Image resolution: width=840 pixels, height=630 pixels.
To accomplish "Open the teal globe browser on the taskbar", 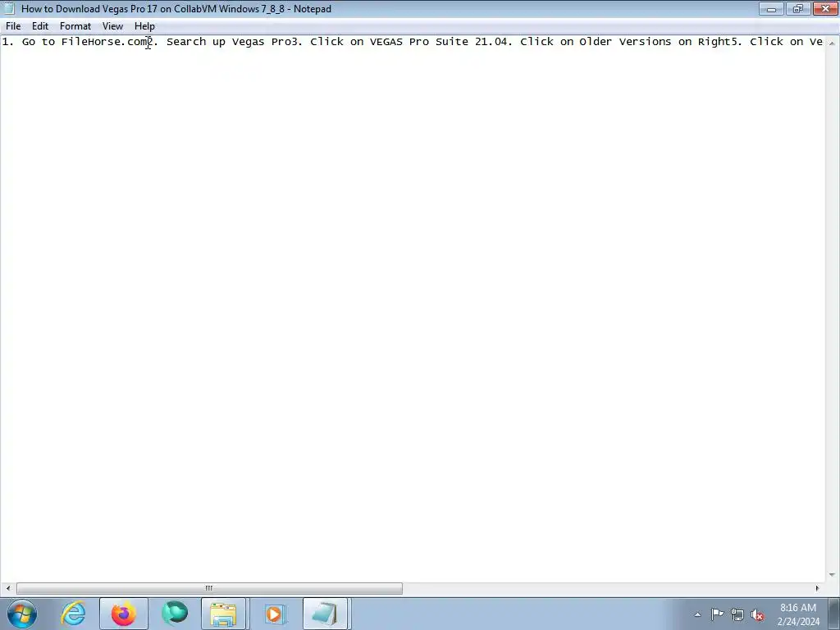I will point(175,614).
